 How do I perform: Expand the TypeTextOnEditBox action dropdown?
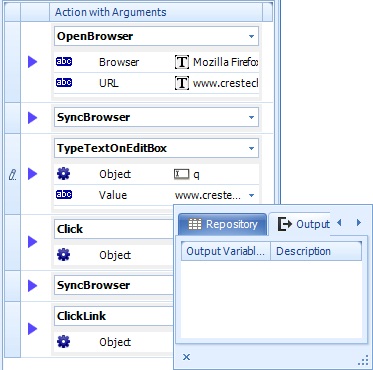(252, 148)
